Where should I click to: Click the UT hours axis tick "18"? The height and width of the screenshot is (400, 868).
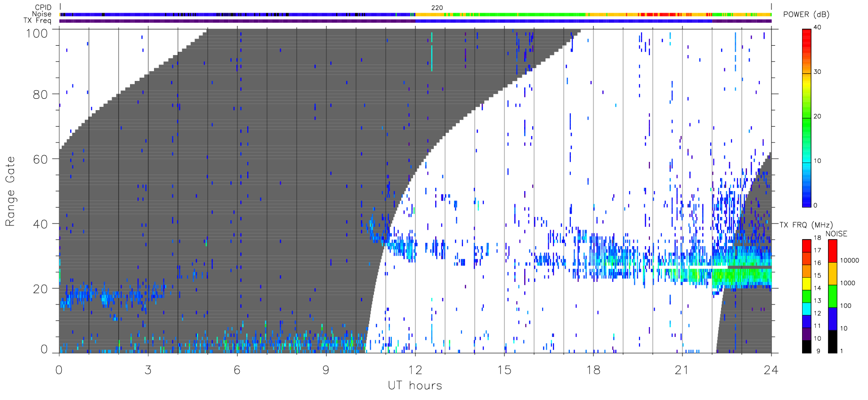(x=593, y=370)
